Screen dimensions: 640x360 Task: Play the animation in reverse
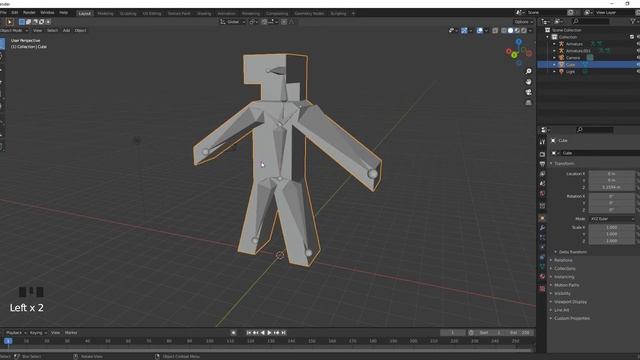(262, 333)
